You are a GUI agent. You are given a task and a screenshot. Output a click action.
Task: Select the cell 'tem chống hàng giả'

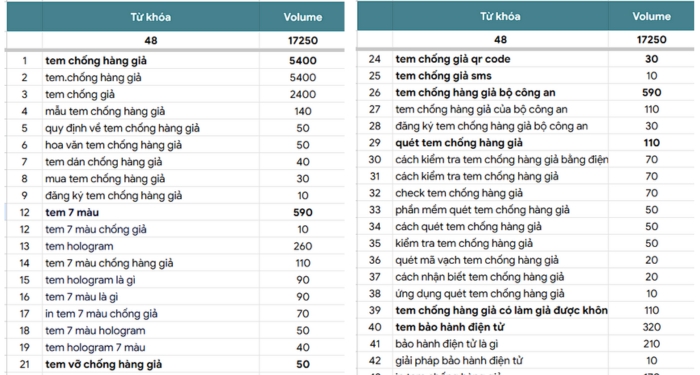coord(151,61)
